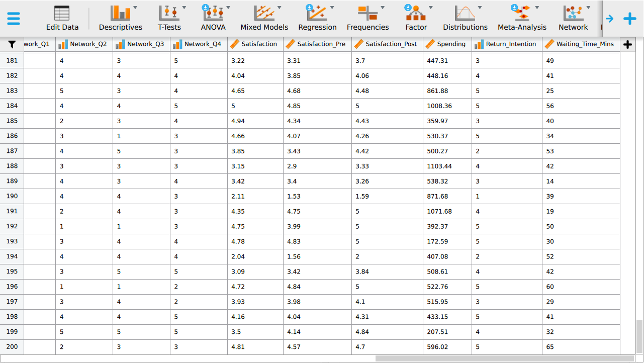Expand the ANOVA dropdown arrow

coord(228,8)
